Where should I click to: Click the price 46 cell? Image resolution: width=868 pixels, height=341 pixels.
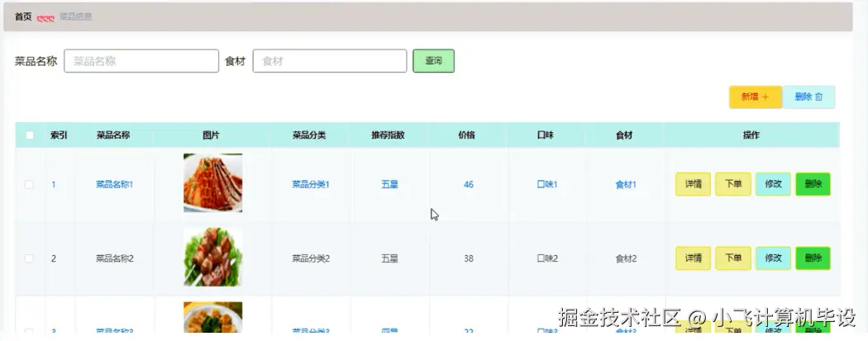coord(469,185)
